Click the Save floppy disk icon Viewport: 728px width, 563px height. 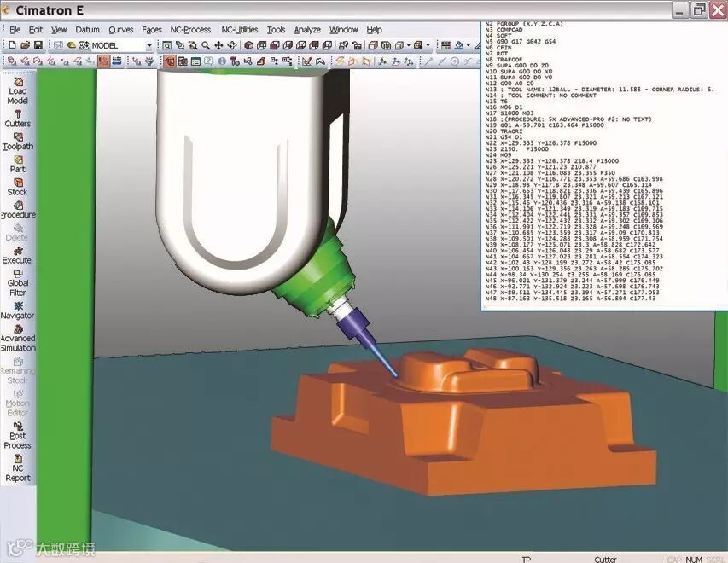[x=38, y=45]
